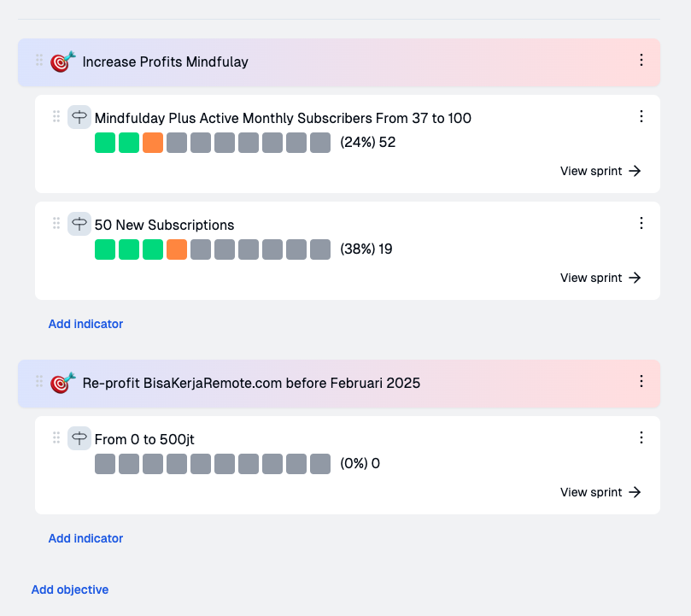
Task: Click signpost icon for 50 New Subscriptions
Action: [79, 225]
